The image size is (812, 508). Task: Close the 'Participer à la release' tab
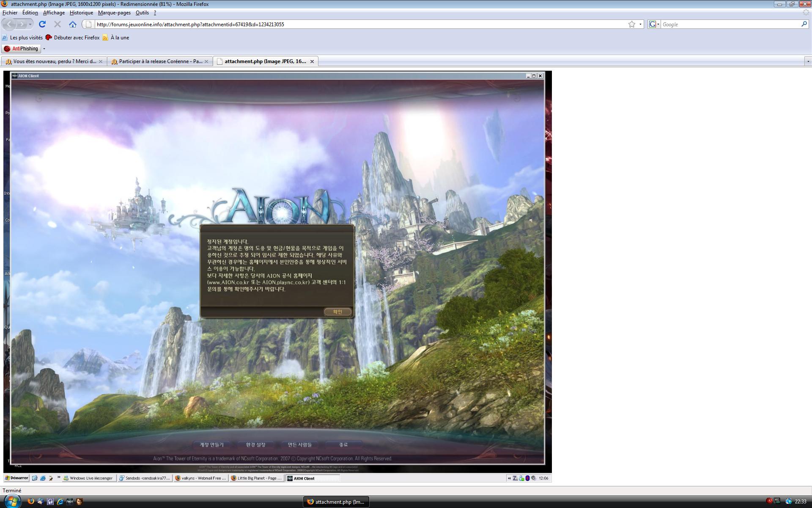point(206,61)
